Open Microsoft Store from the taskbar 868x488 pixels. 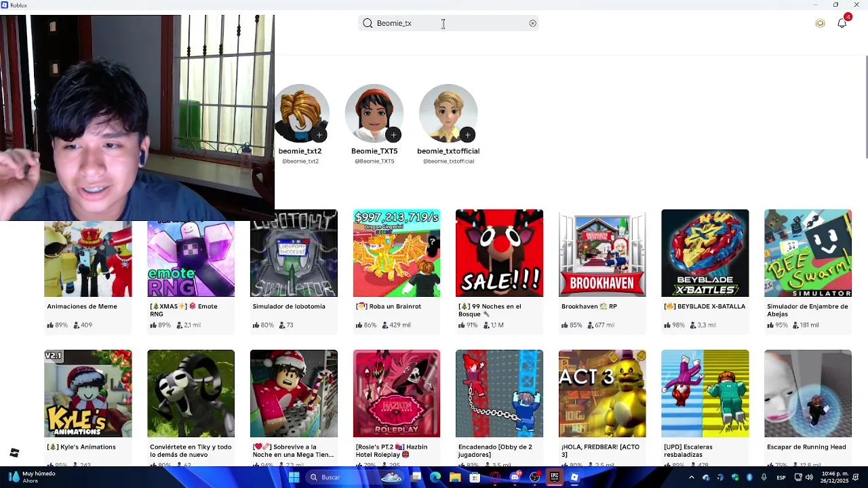(475, 477)
